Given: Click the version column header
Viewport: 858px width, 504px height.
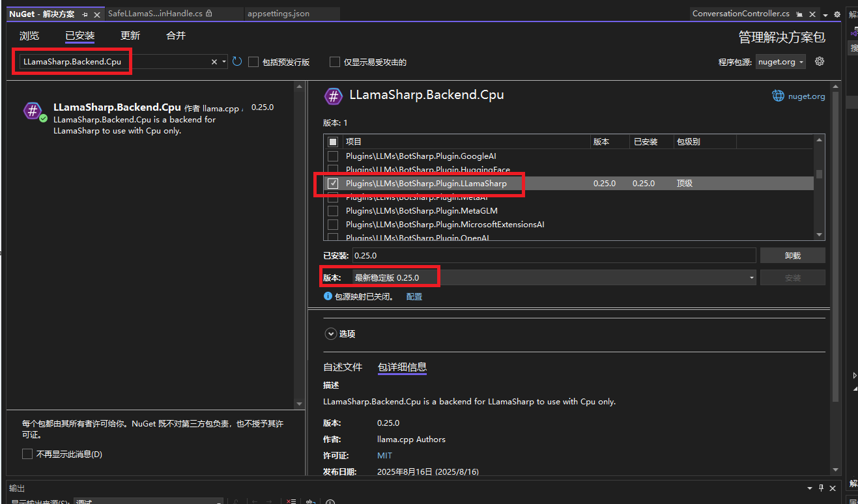Looking at the screenshot, I should (610, 141).
